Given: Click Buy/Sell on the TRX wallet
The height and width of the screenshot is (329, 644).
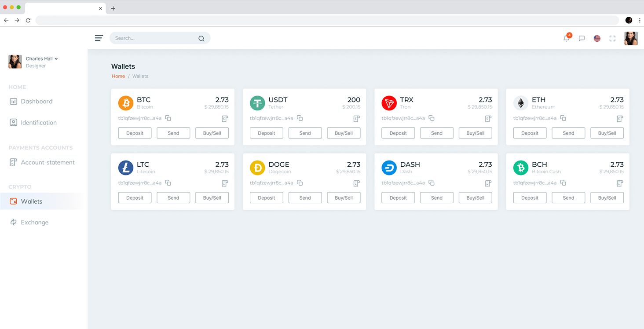Looking at the screenshot, I should [475, 133].
